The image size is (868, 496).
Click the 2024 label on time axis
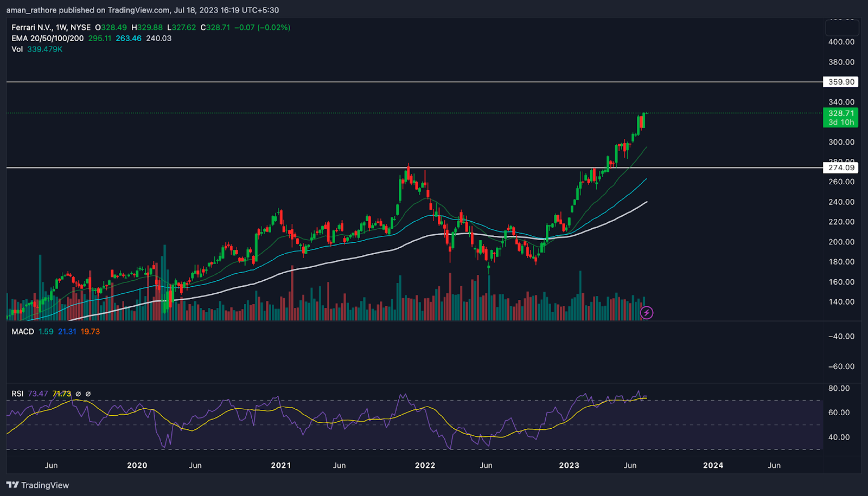(x=713, y=465)
